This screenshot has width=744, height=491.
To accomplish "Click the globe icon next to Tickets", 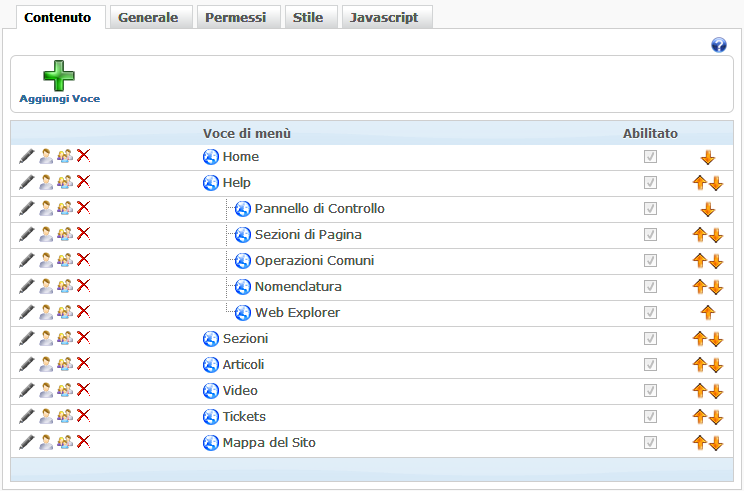I will (x=211, y=417).
